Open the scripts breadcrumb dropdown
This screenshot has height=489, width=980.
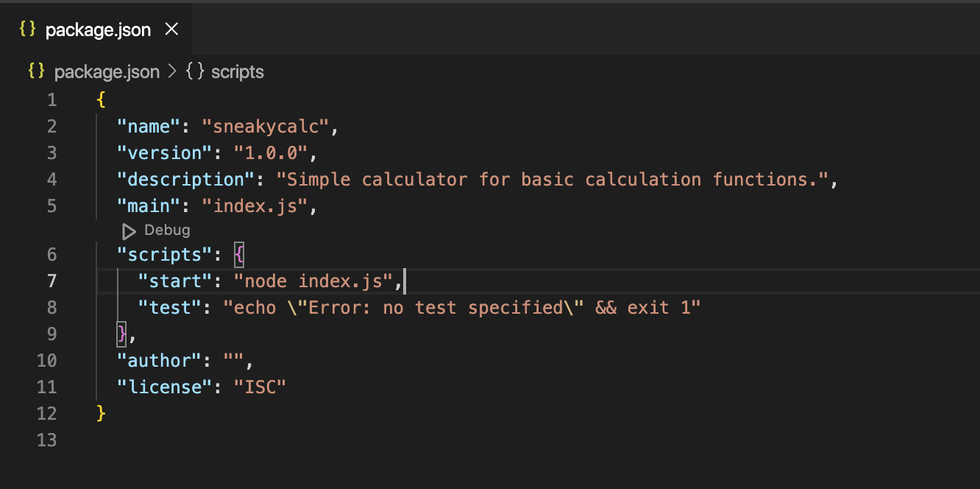click(237, 71)
